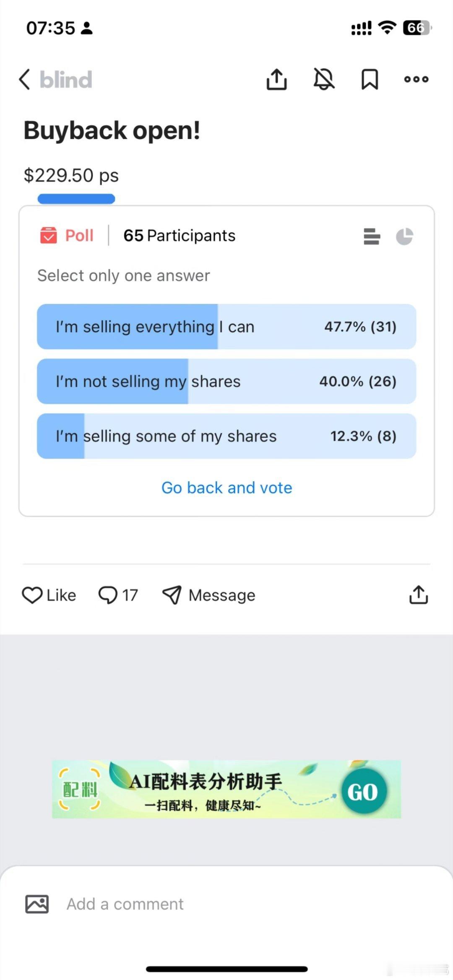Send a message via paper plane icon
The image size is (453, 980).
pos(172,595)
